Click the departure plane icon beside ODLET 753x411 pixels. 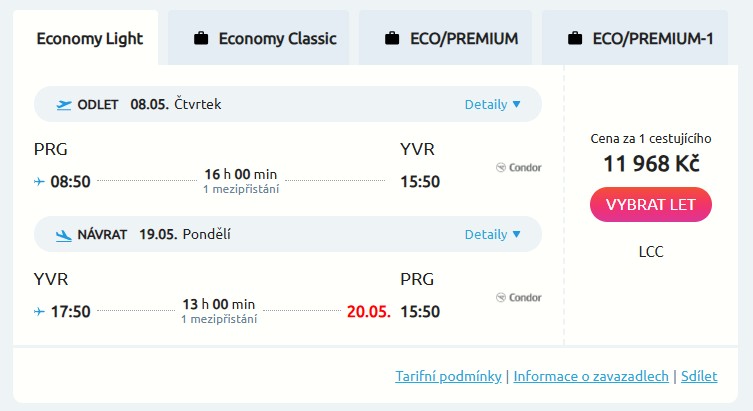tap(64, 104)
